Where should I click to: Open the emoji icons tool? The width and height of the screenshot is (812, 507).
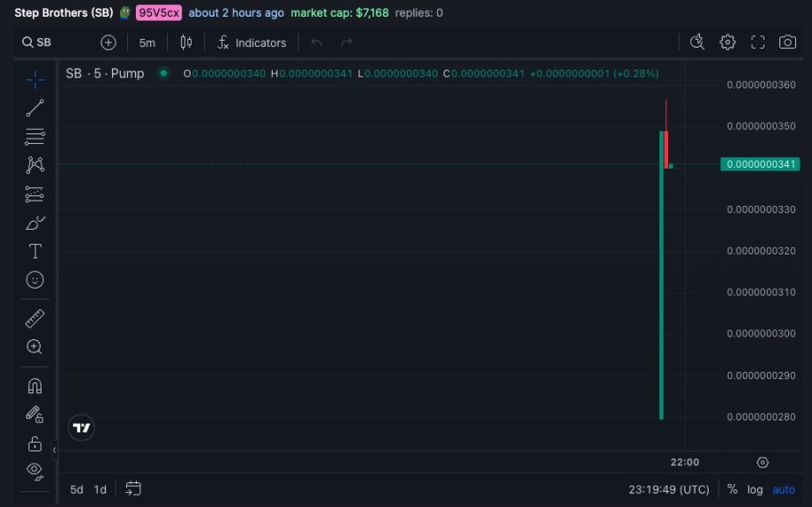[x=35, y=280]
